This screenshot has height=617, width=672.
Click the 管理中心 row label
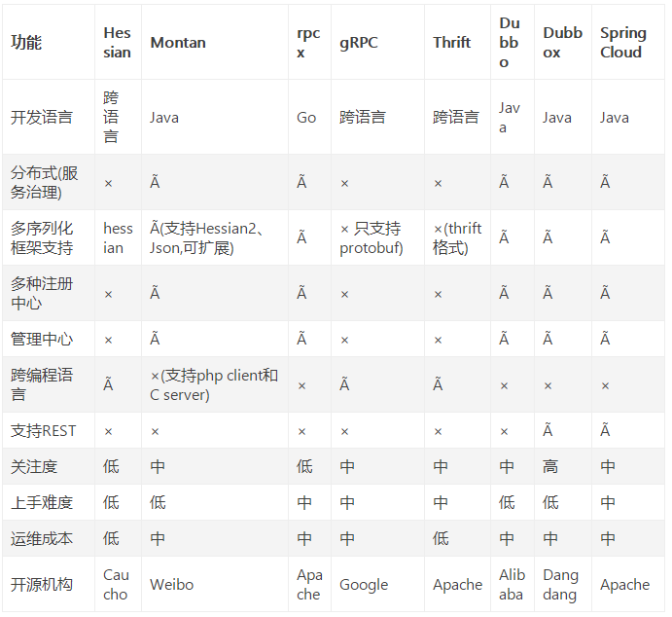(x=42, y=340)
